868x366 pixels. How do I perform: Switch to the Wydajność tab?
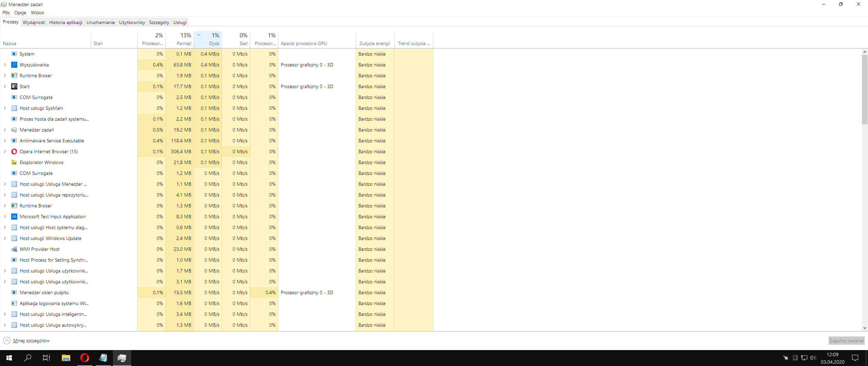click(34, 22)
